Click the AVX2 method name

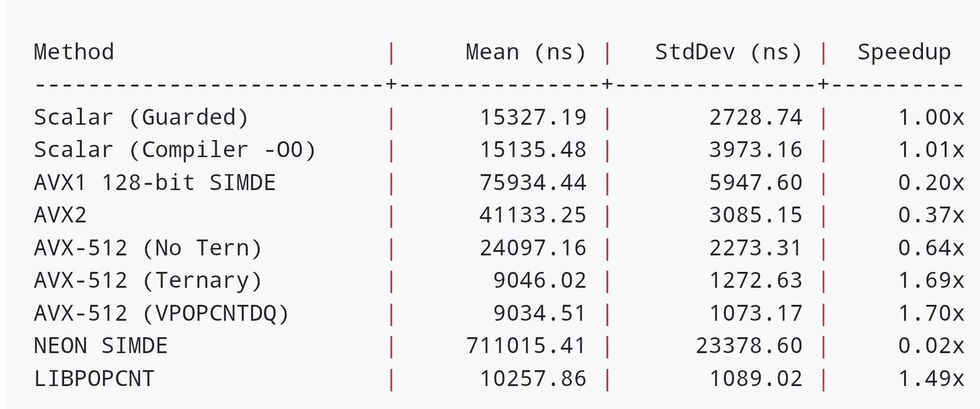coord(60,215)
